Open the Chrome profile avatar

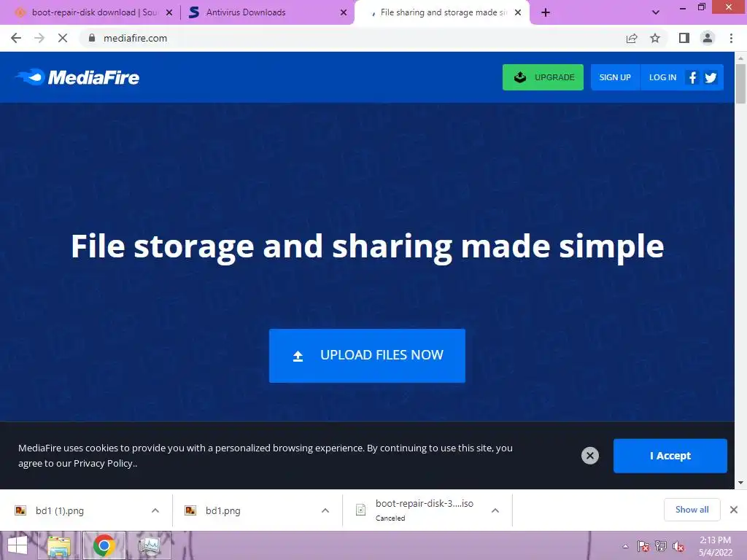708,38
